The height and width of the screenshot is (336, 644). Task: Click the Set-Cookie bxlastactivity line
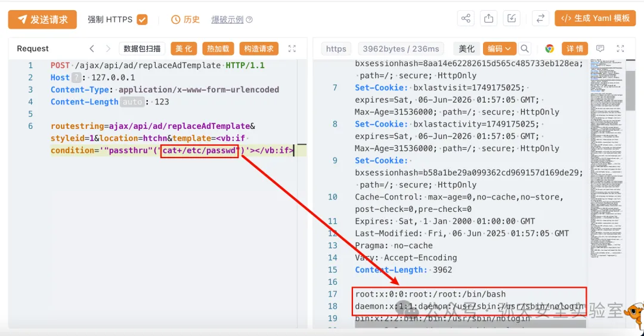[457, 136]
